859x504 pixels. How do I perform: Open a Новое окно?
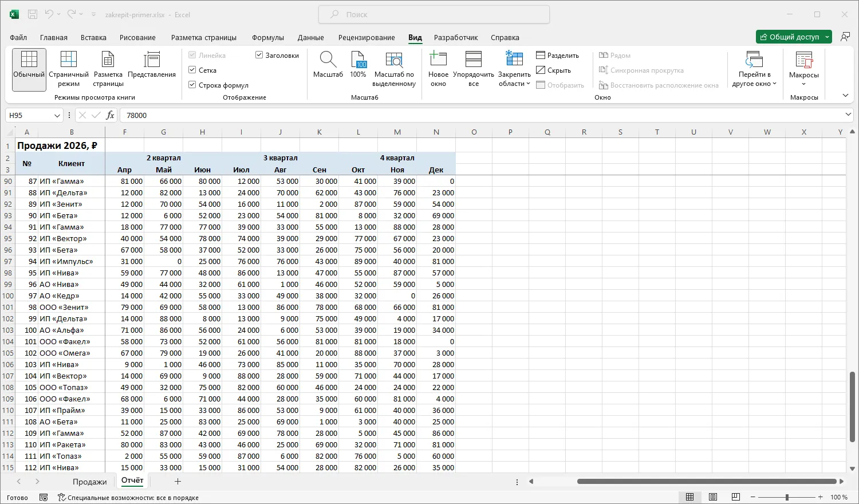[438, 69]
